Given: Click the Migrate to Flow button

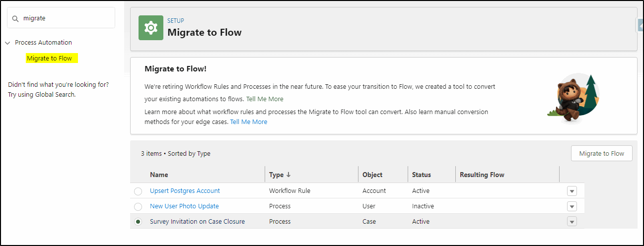Looking at the screenshot, I should (x=601, y=153).
